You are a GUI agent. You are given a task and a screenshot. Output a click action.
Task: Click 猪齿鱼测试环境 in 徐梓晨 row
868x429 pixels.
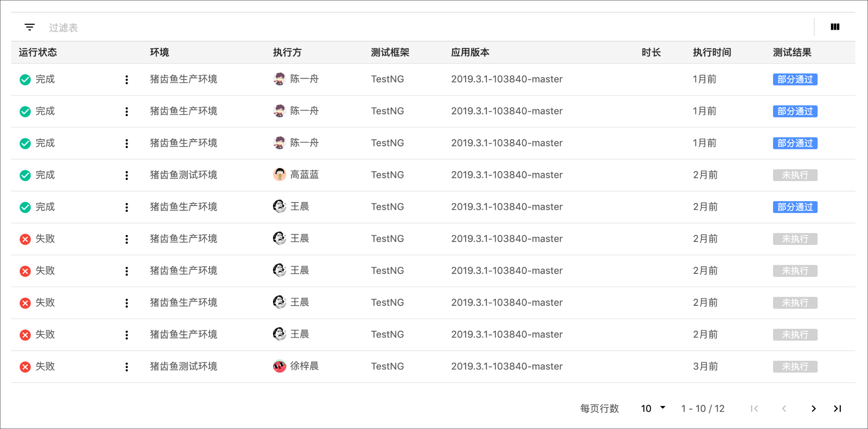[184, 366]
